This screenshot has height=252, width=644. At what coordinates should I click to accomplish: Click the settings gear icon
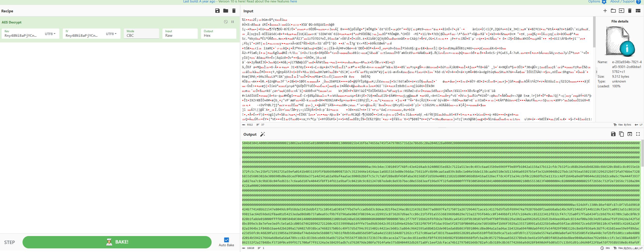click(604, 2)
